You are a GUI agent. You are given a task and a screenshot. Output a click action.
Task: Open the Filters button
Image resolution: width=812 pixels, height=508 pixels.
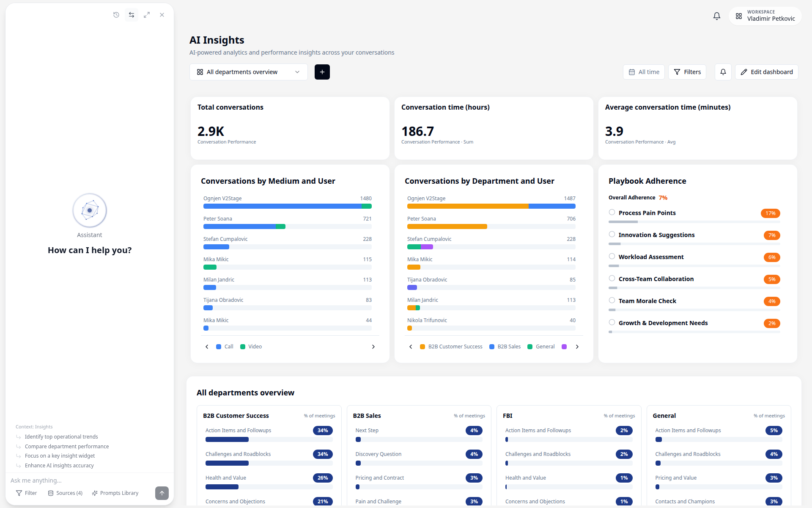[687, 72]
